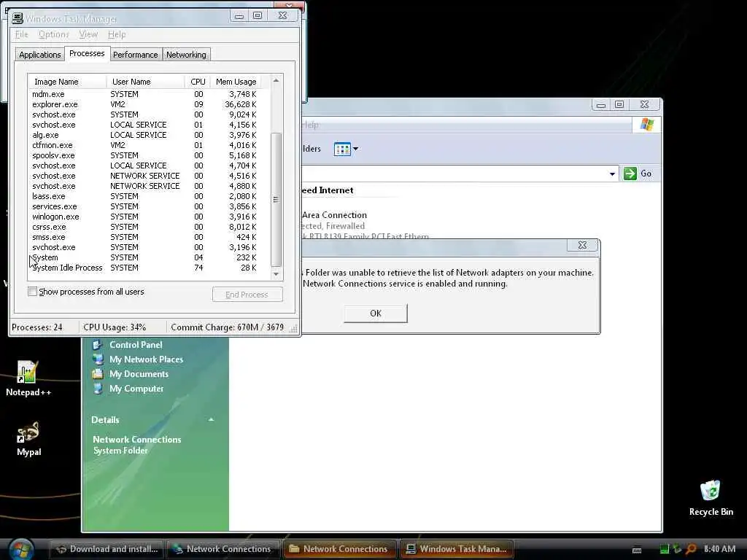Open the Control Panel link

tap(136, 345)
